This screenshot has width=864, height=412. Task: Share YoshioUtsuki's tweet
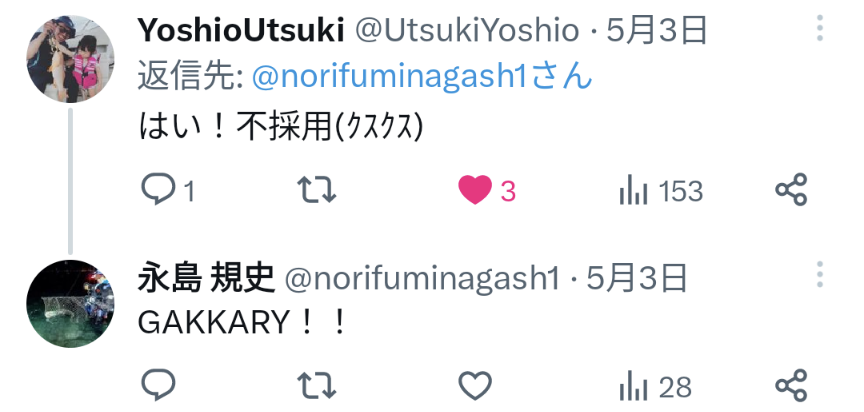click(791, 190)
